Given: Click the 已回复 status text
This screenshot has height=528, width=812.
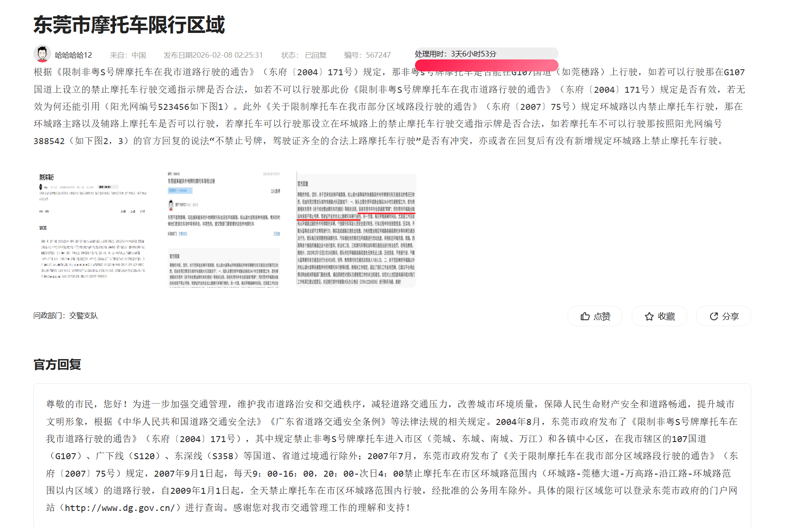Looking at the screenshot, I should (315, 55).
